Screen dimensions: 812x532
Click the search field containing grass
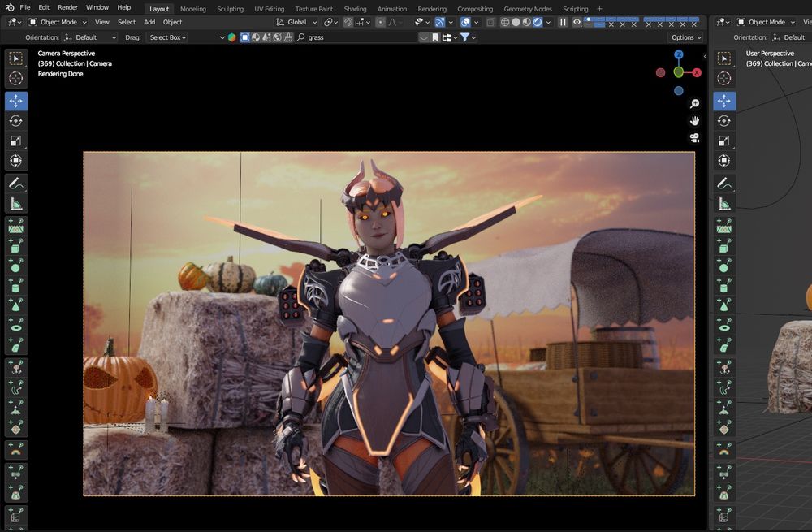click(356, 37)
